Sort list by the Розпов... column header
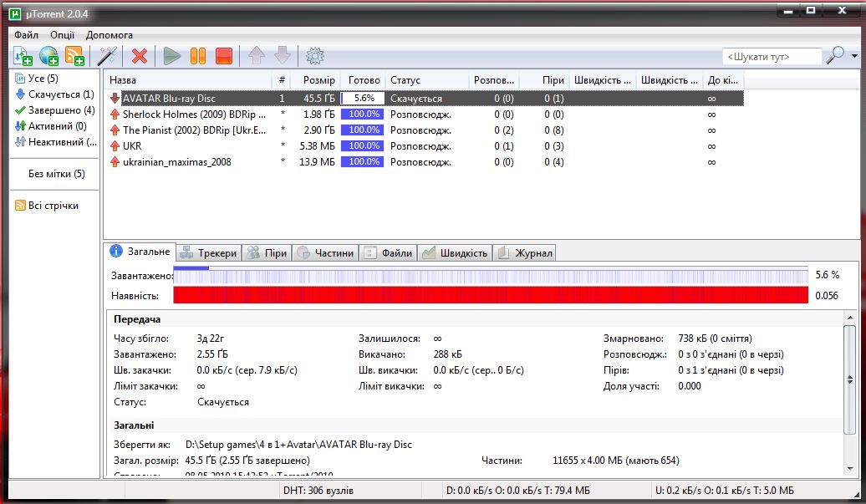Viewport: 866px width, 504px height. pos(494,80)
